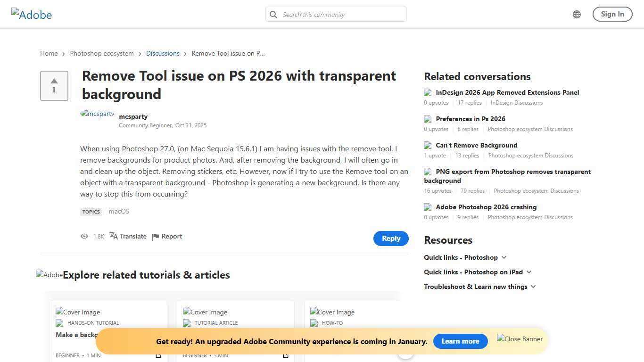Image resolution: width=644 pixels, height=362 pixels.
Task: Open the language selector globe icon
Action: [576, 14]
